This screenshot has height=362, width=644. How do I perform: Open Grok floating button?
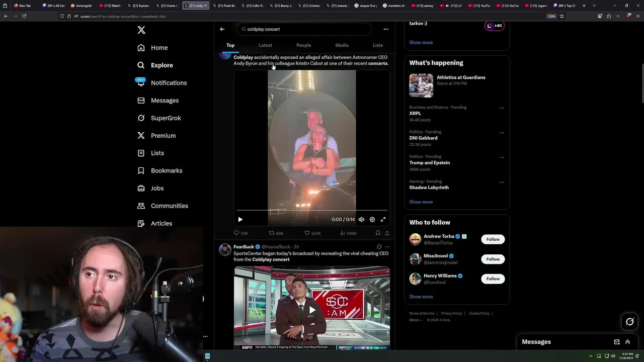(x=629, y=322)
